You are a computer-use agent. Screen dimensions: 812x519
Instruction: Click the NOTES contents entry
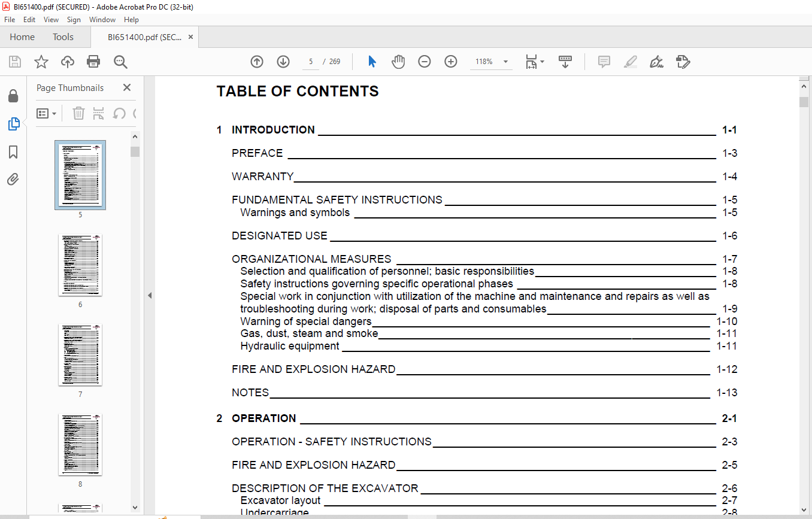pyautogui.click(x=484, y=393)
